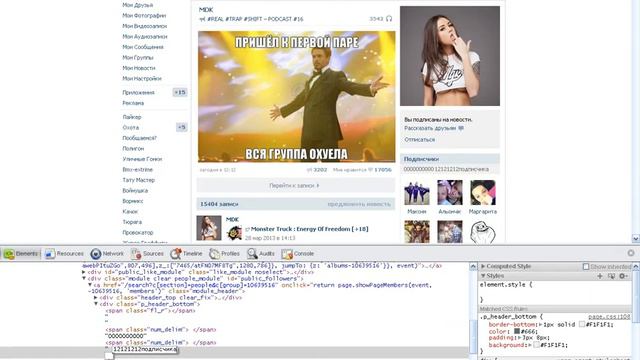This screenshot has width=640, height=360.
Task: Expand the public_like_module div node
Action: point(84,272)
